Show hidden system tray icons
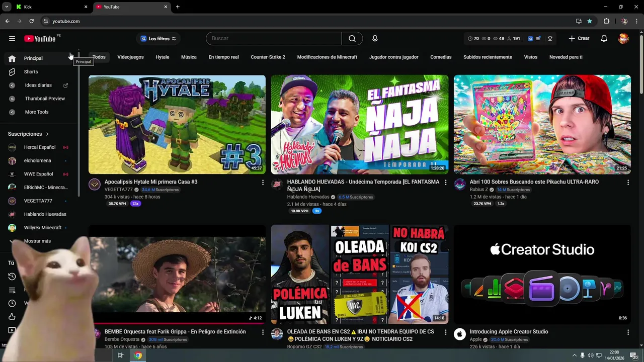The width and height of the screenshot is (644, 362). (x=574, y=355)
